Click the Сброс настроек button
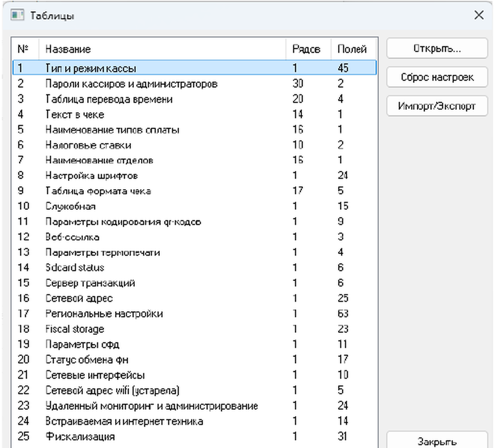The image size is (494, 448). (x=437, y=77)
